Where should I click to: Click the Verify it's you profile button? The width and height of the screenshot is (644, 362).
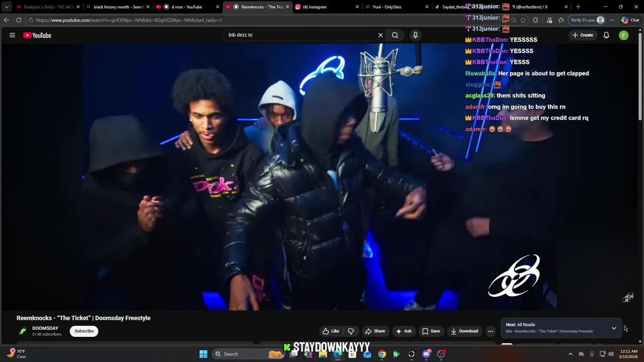click(587, 20)
